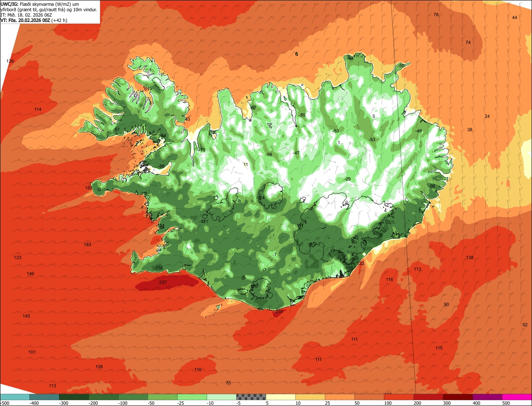
Task: Click the value -49 in east Iceland
Action: pos(419,131)
